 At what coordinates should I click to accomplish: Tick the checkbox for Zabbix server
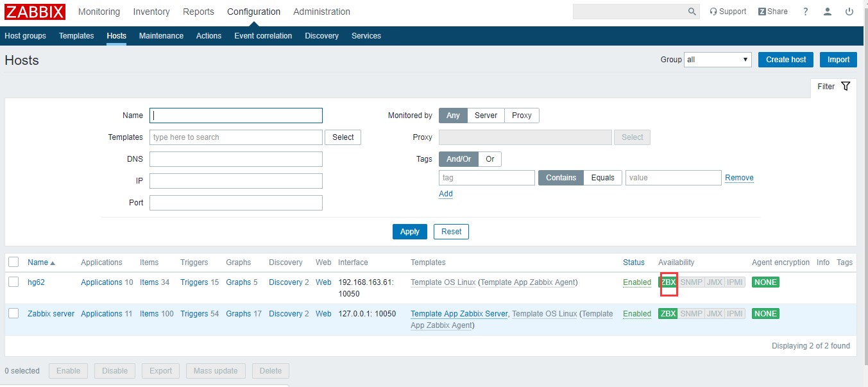[x=13, y=313]
